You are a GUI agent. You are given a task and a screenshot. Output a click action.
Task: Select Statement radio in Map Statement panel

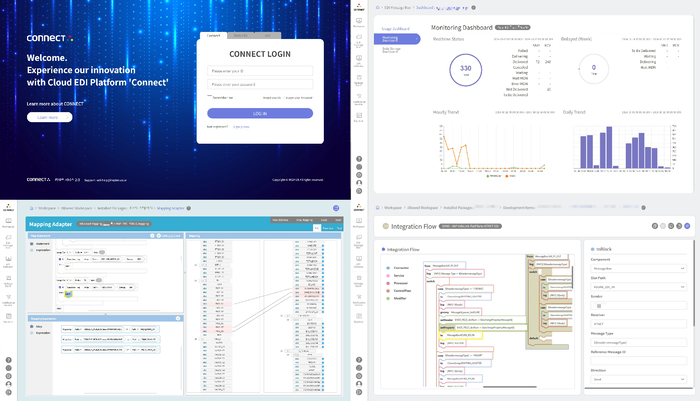[32, 244]
